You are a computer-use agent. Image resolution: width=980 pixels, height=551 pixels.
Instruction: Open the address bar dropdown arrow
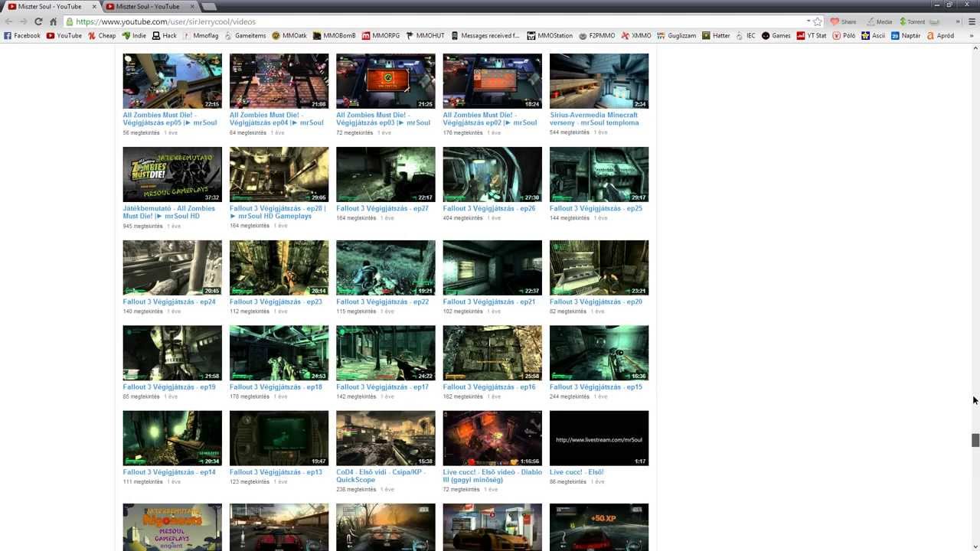[x=808, y=21]
